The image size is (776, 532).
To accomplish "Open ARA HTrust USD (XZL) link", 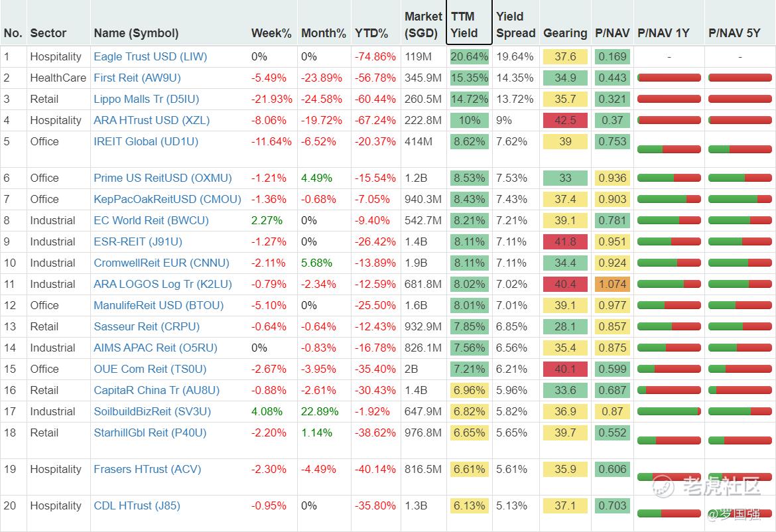I will 151,120.
